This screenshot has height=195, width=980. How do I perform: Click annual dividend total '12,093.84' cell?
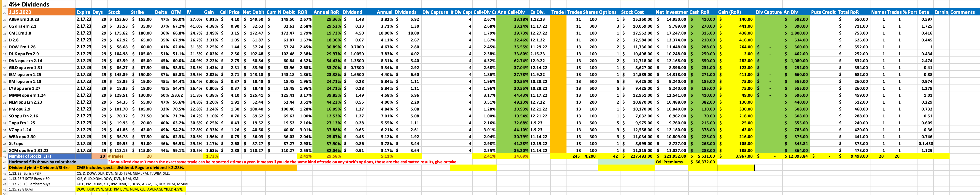796,156
